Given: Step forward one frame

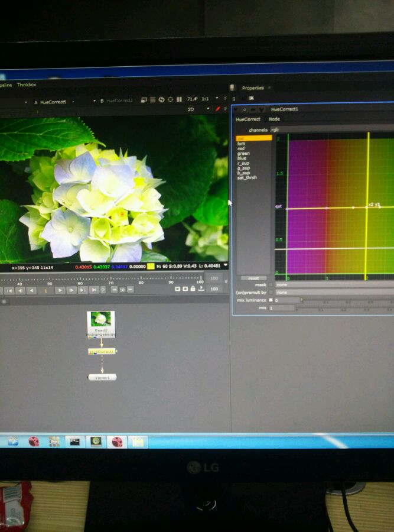Looking at the screenshot, I should [x=71, y=290].
